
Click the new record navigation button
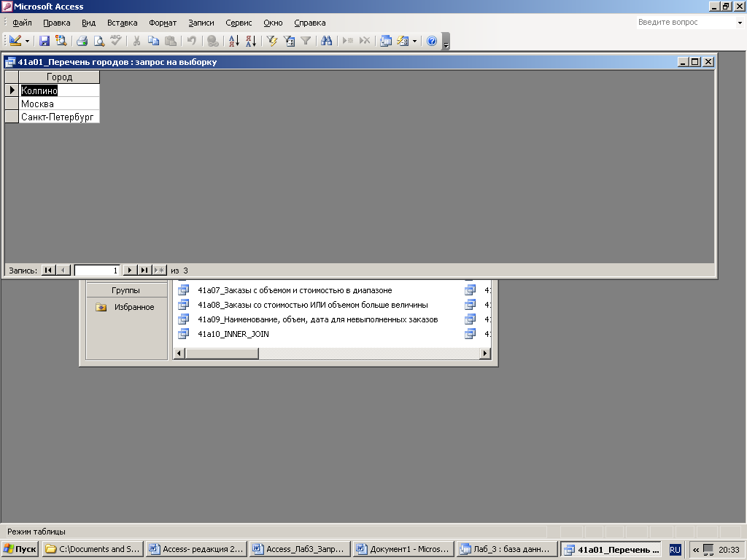[160, 271]
